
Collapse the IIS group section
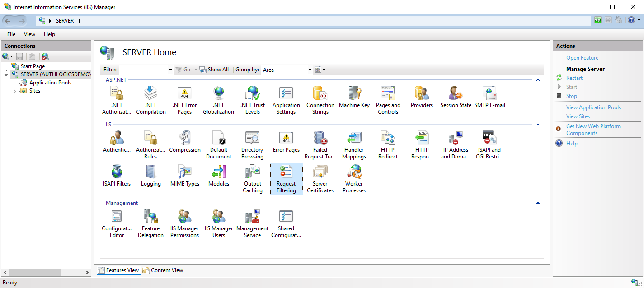click(538, 125)
